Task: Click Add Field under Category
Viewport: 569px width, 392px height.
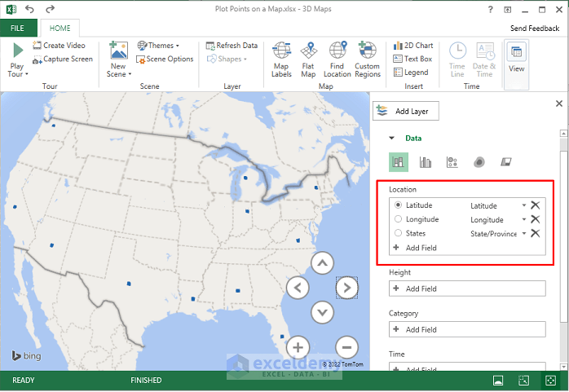Action: tap(467, 329)
